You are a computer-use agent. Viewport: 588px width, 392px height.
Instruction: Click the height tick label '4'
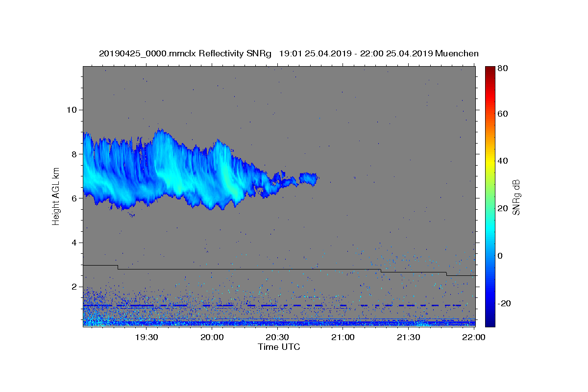click(x=74, y=243)
